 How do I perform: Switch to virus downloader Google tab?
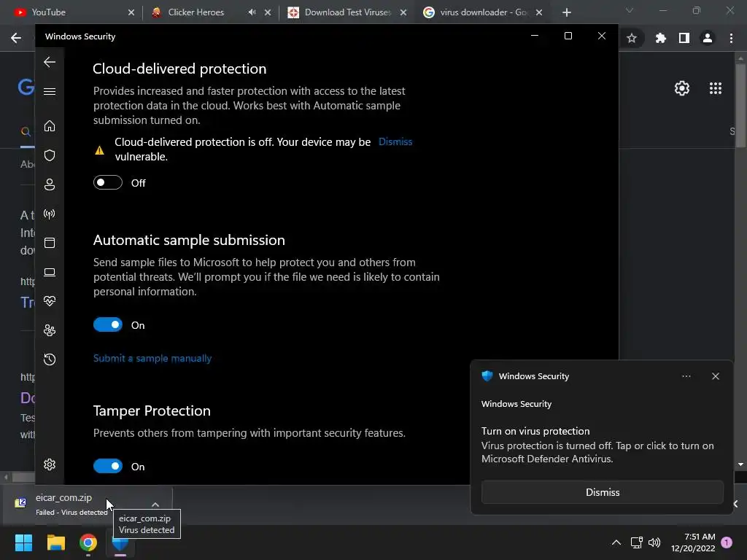click(483, 12)
